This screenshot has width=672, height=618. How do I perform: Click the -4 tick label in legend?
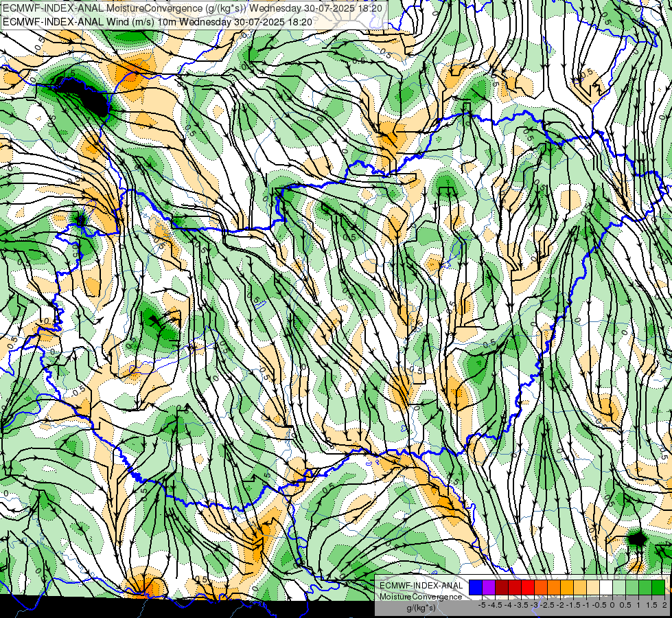[508, 605]
